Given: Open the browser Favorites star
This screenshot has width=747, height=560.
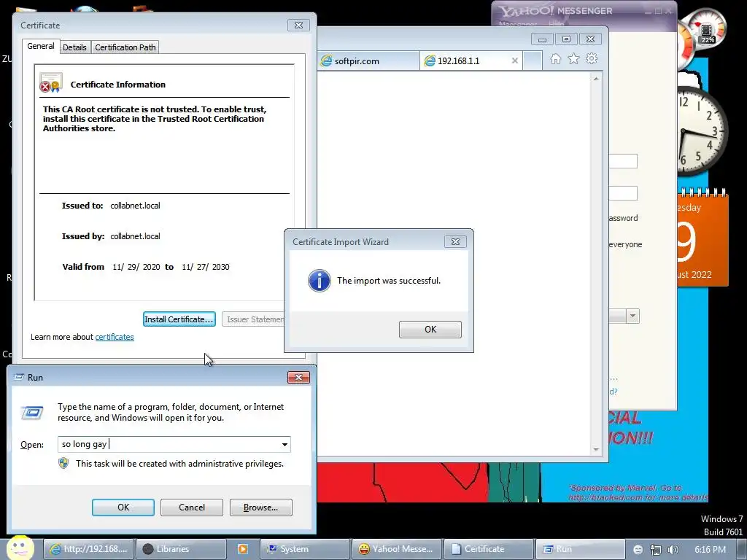Looking at the screenshot, I should (x=573, y=58).
